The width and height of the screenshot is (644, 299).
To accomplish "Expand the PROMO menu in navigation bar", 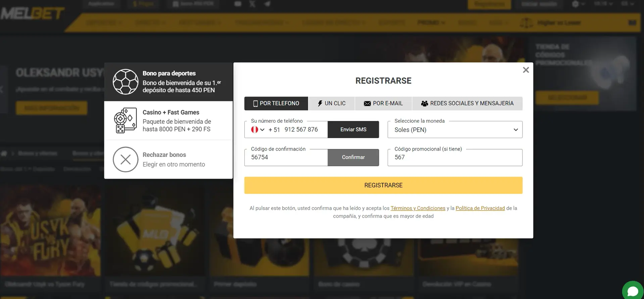I will point(431,22).
